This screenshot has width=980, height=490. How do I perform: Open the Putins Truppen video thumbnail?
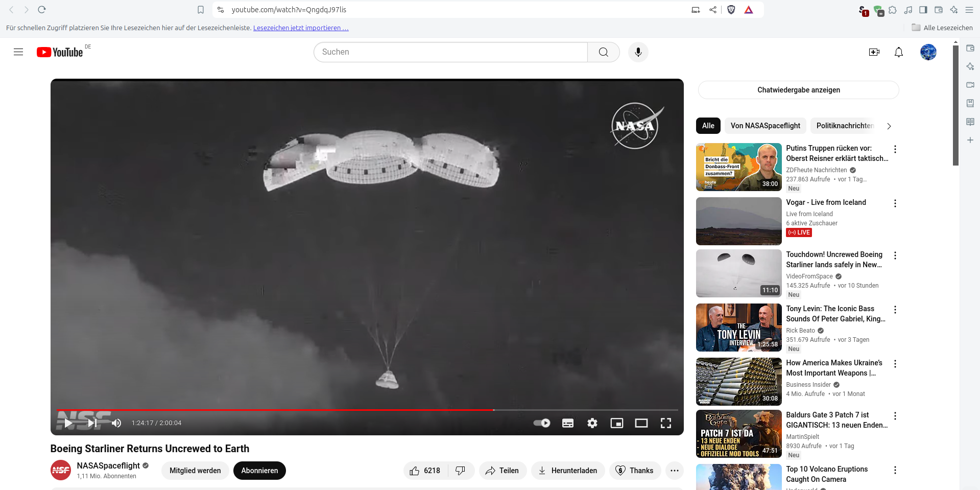[739, 167]
